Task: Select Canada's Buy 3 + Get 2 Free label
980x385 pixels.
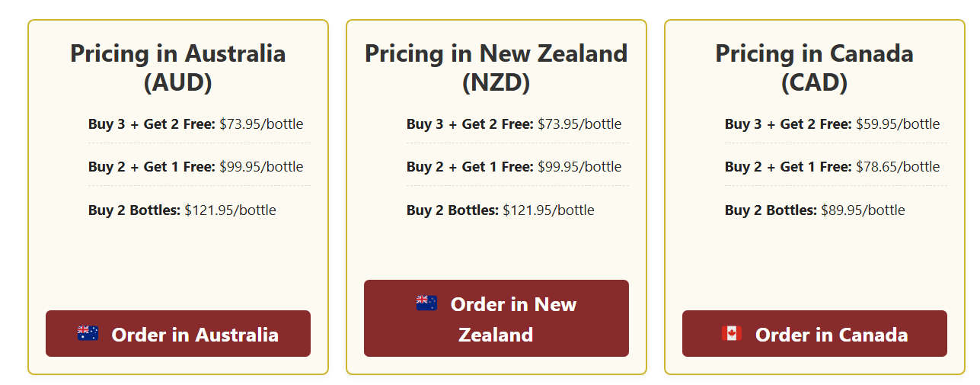Action: pos(788,124)
